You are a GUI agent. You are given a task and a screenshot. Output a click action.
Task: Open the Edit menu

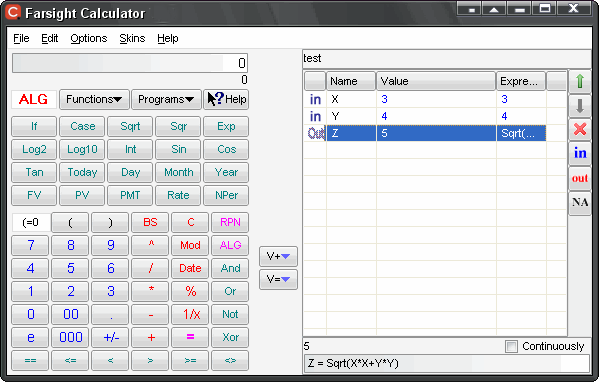50,38
